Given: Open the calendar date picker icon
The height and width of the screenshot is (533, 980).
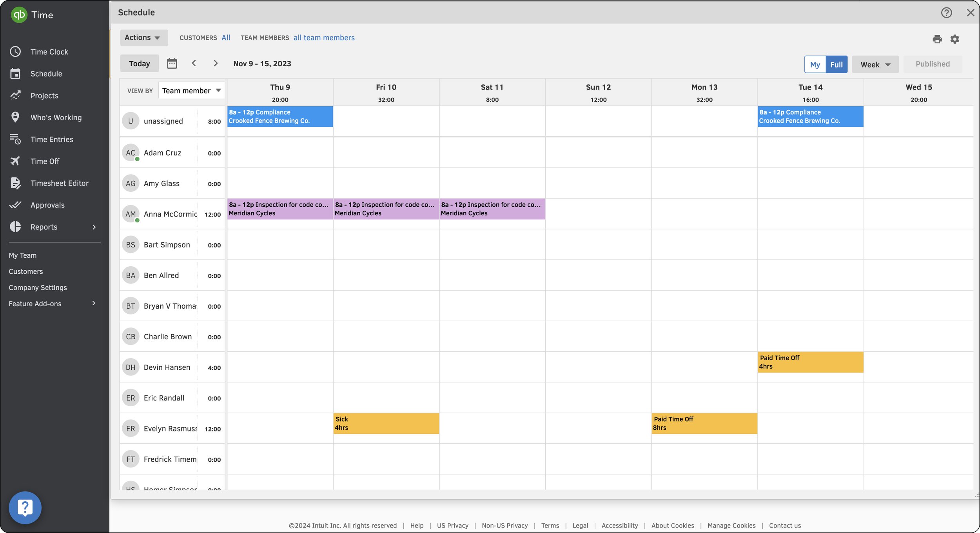Looking at the screenshot, I should [x=172, y=64].
